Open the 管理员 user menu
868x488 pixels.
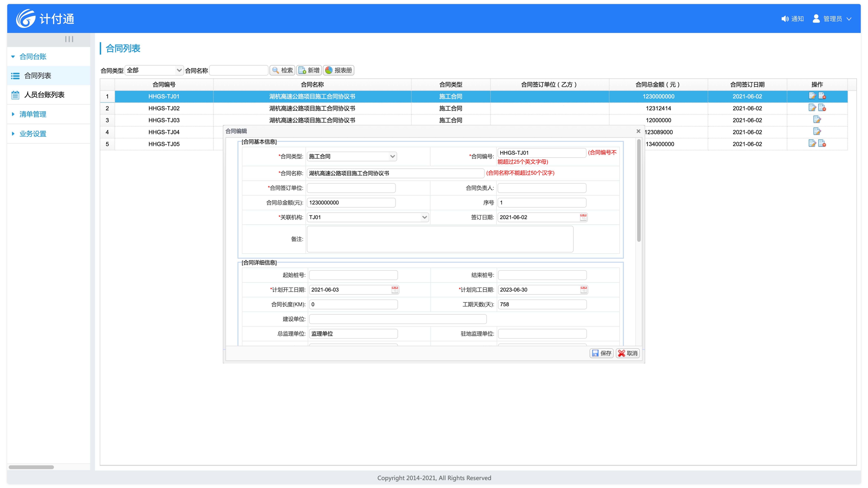coord(832,19)
